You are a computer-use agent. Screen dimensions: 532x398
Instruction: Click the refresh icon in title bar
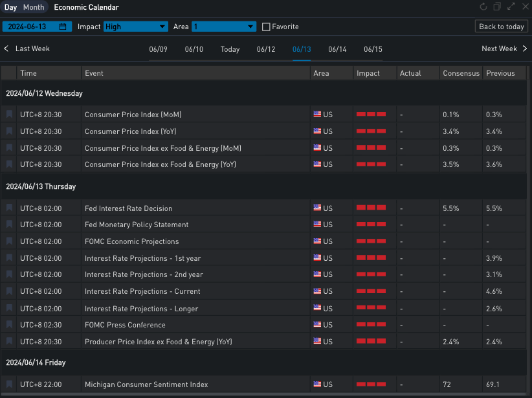[x=483, y=7]
